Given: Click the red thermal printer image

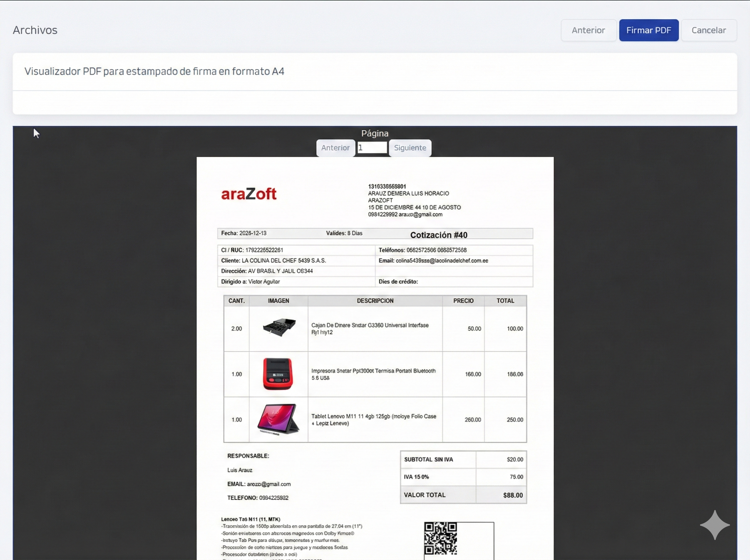Looking at the screenshot, I should coord(278,374).
